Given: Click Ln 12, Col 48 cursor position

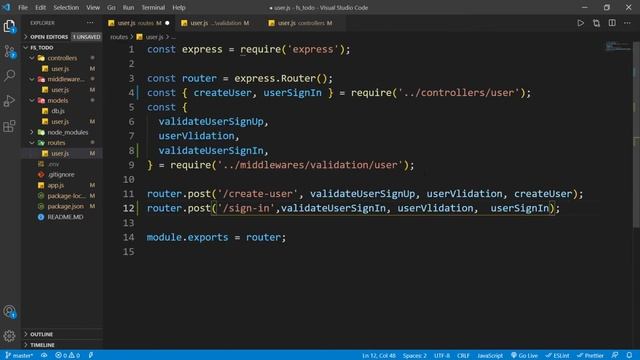Looking at the screenshot, I should click(379, 356).
